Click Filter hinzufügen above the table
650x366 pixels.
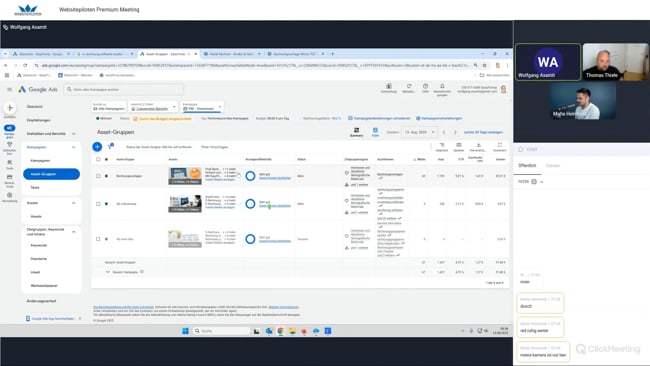point(215,147)
